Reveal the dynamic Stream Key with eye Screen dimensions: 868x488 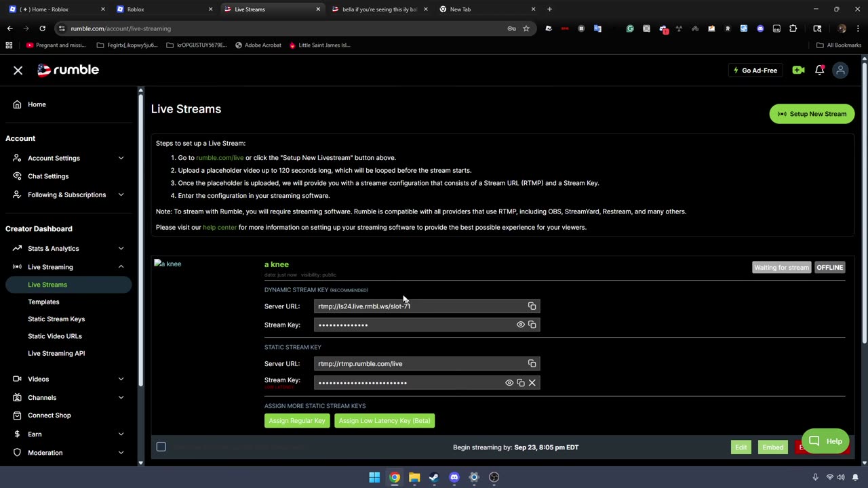click(521, 325)
